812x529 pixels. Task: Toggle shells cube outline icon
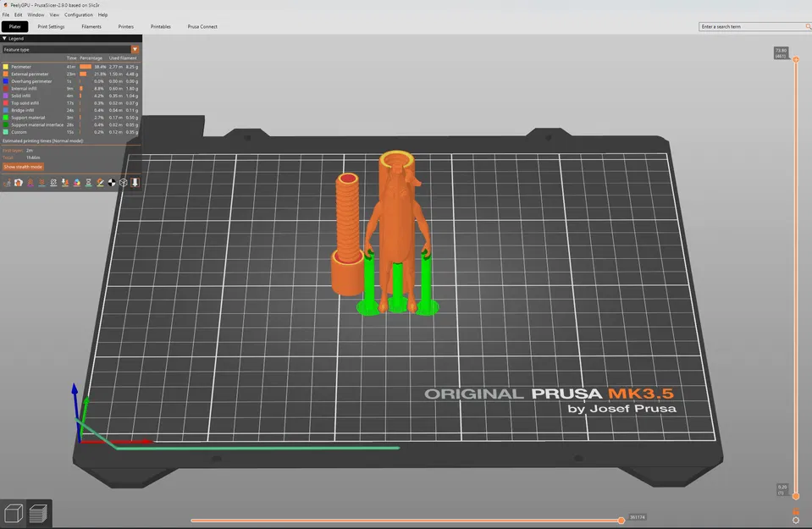124,183
